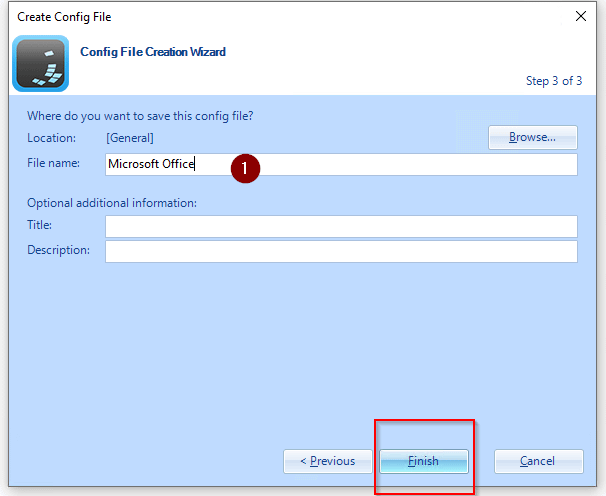Close the Create Config File dialog

click(581, 16)
